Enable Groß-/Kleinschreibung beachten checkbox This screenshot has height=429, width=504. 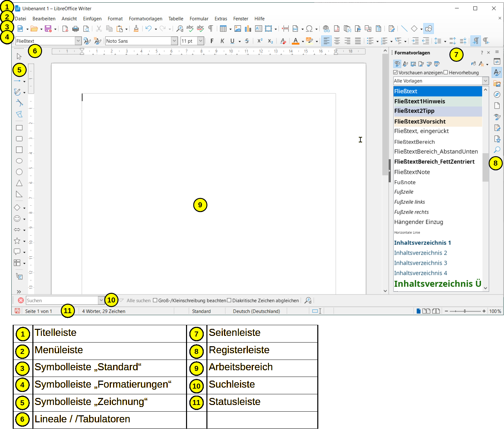point(155,300)
